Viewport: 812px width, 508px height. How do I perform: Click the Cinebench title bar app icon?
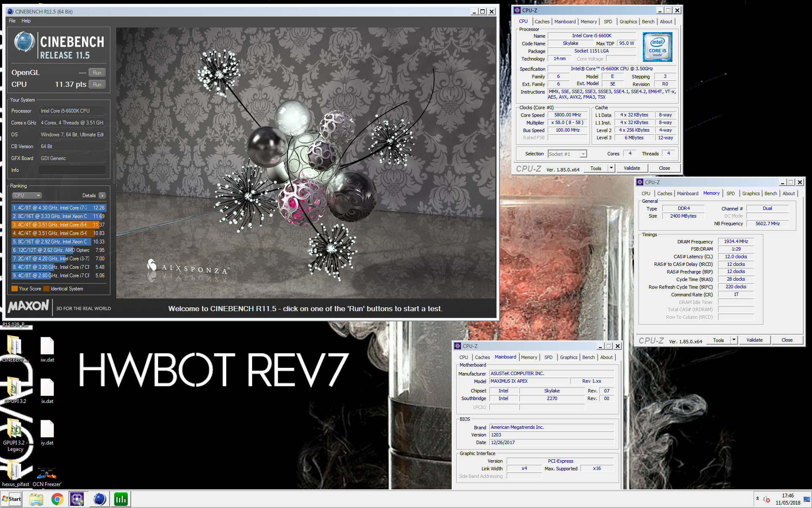click(10, 11)
